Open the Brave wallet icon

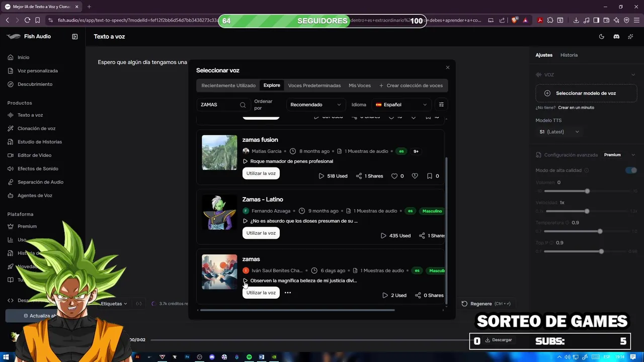pos(606,20)
